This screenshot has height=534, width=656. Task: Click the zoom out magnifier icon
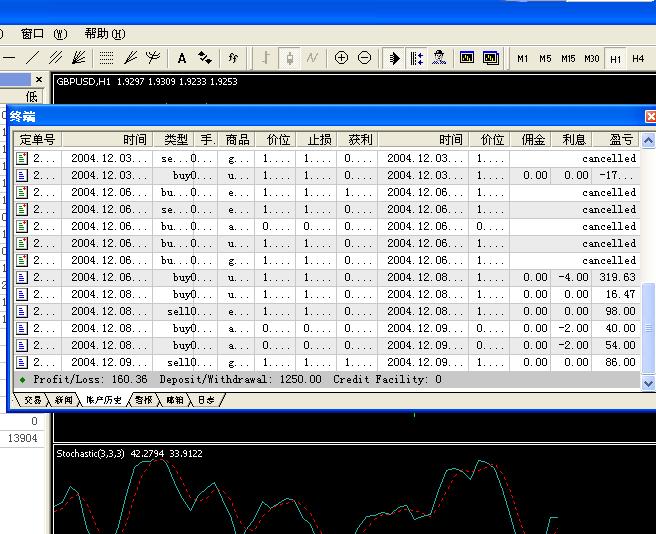(x=364, y=58)
